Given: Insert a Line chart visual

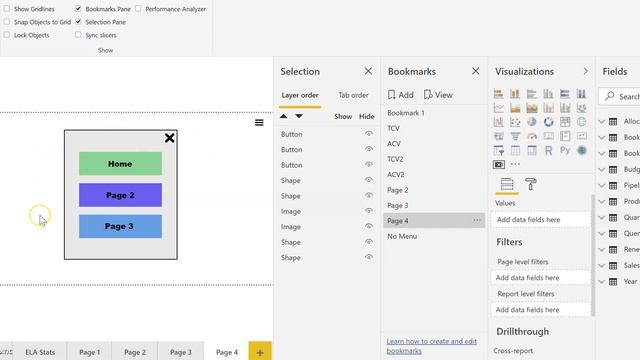Looking at the screenshot, I should click(498, 108).
